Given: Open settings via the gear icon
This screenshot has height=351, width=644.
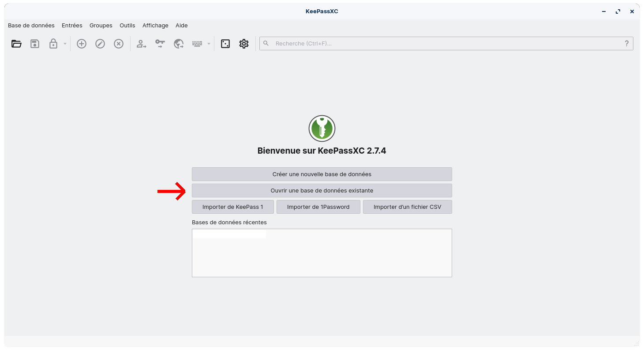Looking at the screenshot, I should tap(244, 44).
